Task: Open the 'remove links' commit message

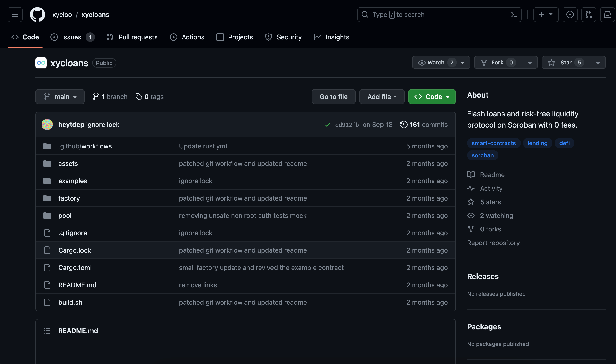Action: point(198,285)
